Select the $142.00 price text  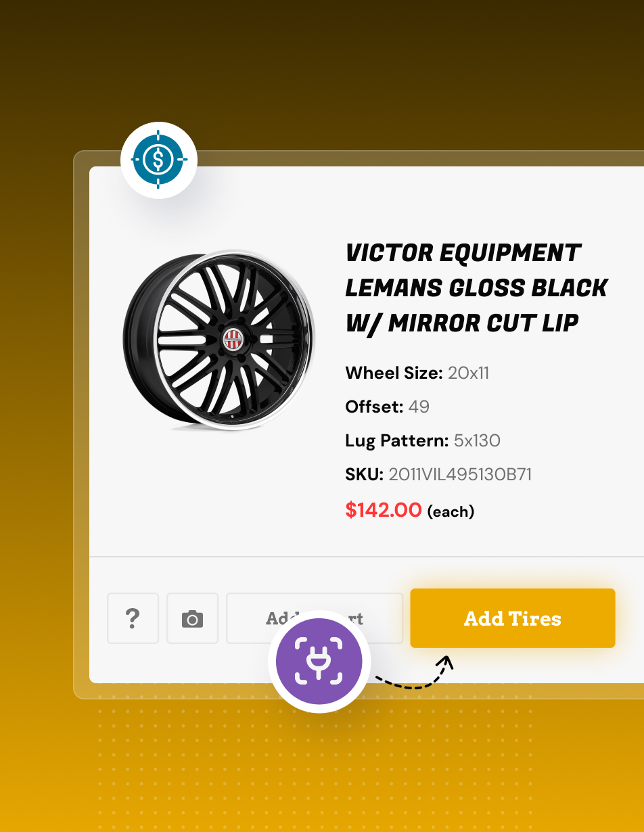click(x=384, y=510)
